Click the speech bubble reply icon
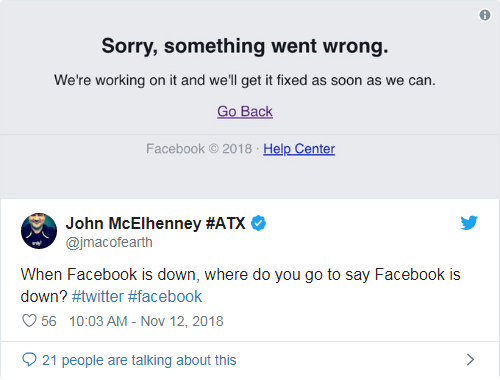The image size is (500, 380). coord(29,360)
